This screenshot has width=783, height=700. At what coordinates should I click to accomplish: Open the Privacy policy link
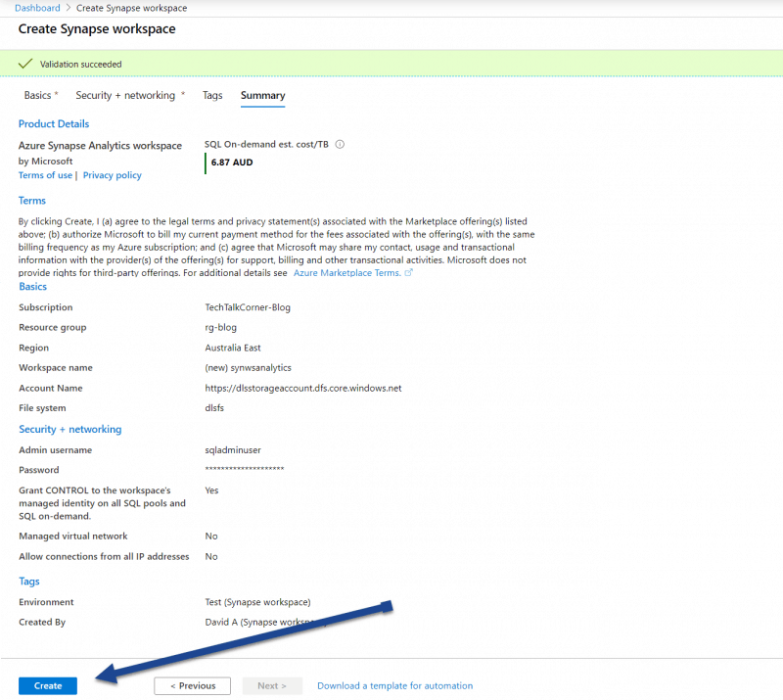112,174
